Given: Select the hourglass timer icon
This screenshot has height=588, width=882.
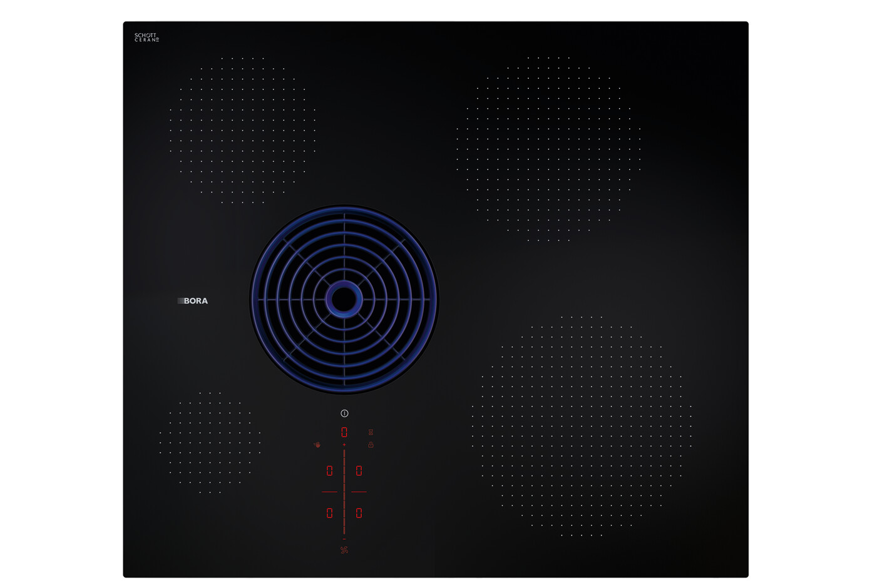Looking at the screenshot, I should coord(371,432).
